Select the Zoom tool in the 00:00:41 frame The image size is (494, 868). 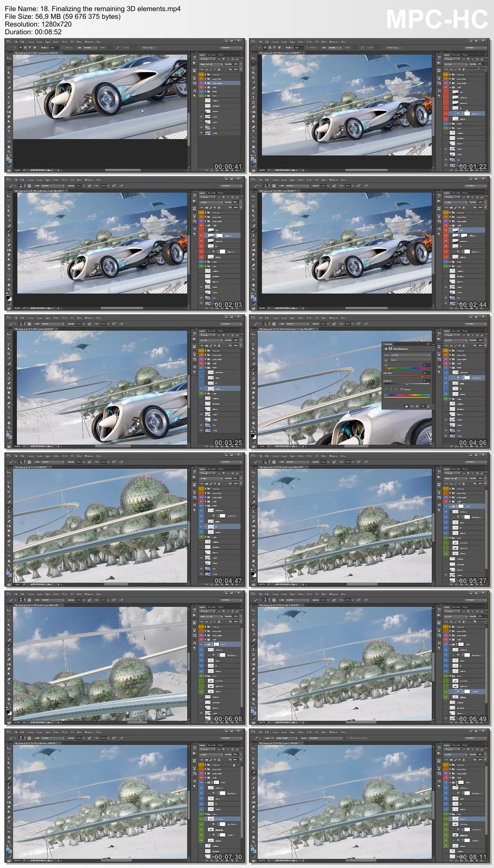pos(9,152)
